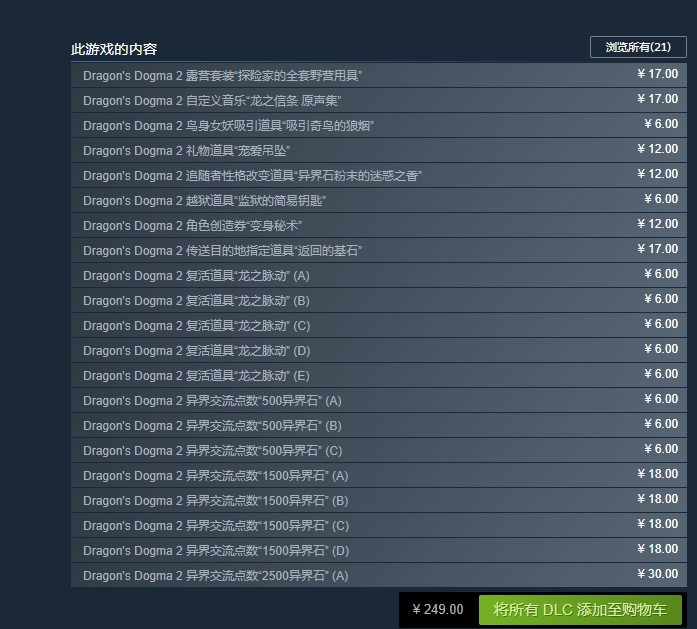Click the 浏览所有(21) button

tap(638, 47)
